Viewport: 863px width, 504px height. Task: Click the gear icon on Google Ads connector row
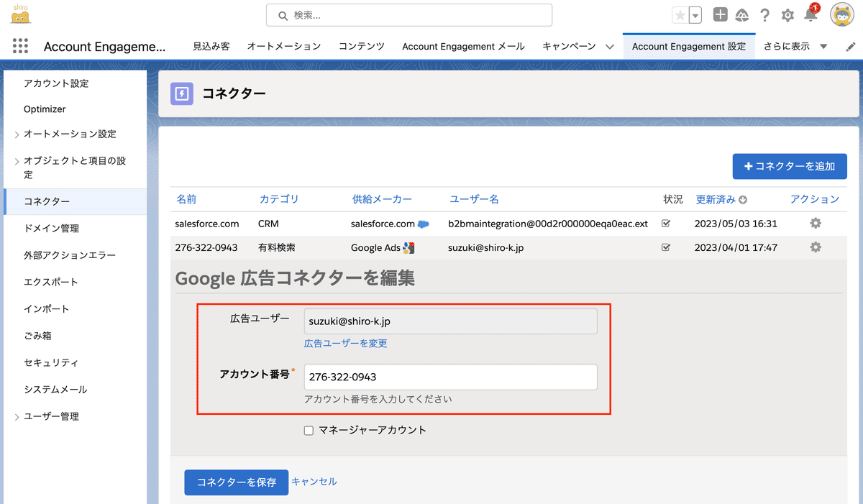[815, 246]
